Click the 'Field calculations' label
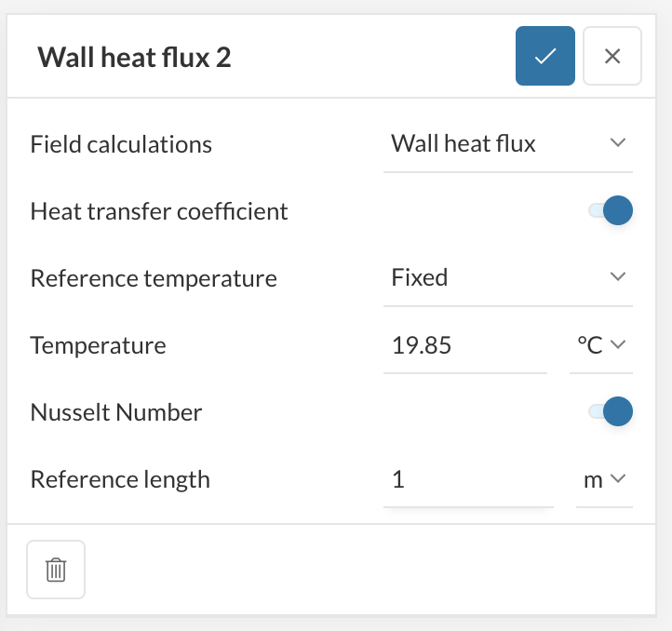The image size is (672, 631). [121, 144]
